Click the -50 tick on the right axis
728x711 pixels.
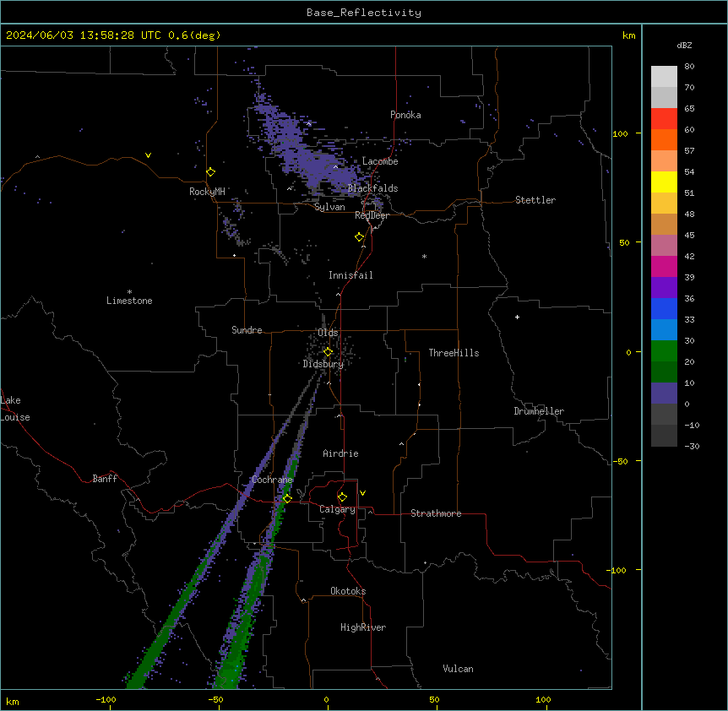coord(620,461)
